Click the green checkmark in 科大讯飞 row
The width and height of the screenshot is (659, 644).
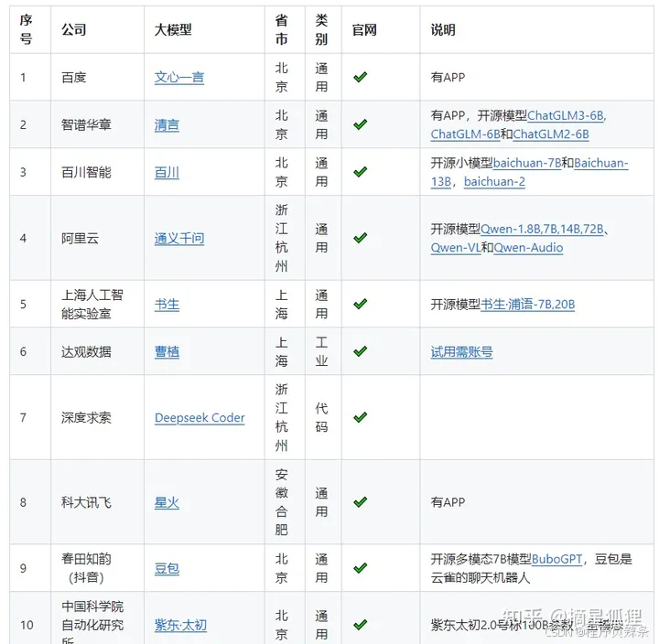361,502
